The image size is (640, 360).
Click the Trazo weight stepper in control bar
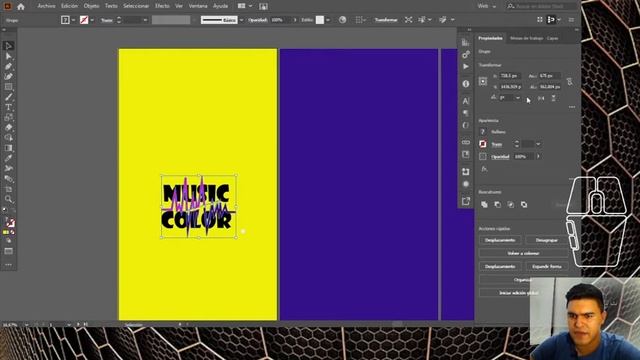(x=119, y=20)
